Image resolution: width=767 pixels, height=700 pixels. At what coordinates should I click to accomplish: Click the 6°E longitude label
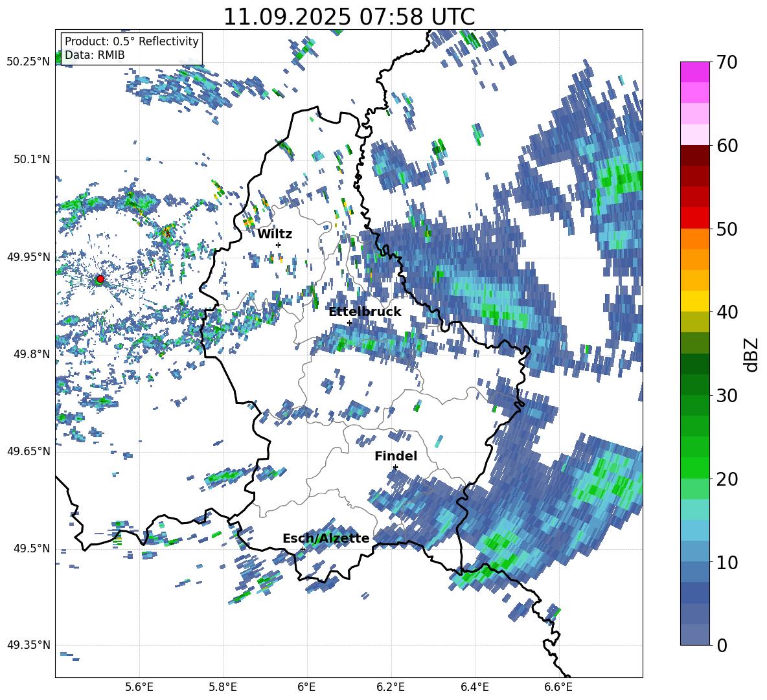click(306, 687)
